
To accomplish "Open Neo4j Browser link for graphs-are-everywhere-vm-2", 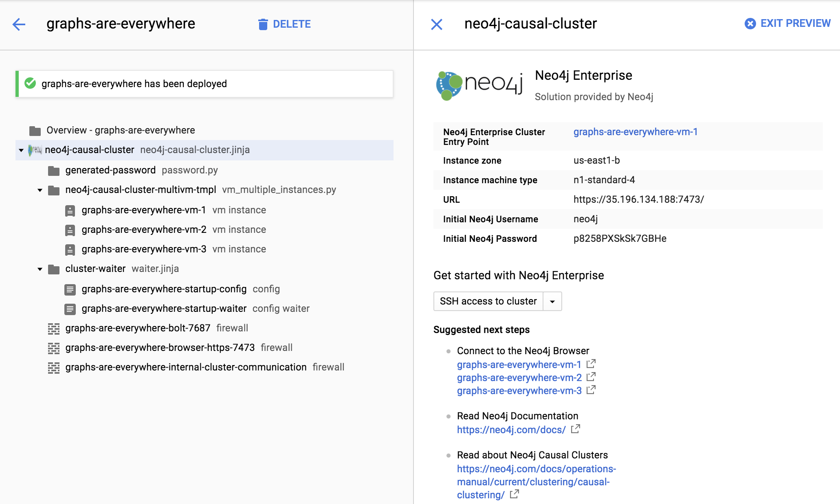I will 519,378.
